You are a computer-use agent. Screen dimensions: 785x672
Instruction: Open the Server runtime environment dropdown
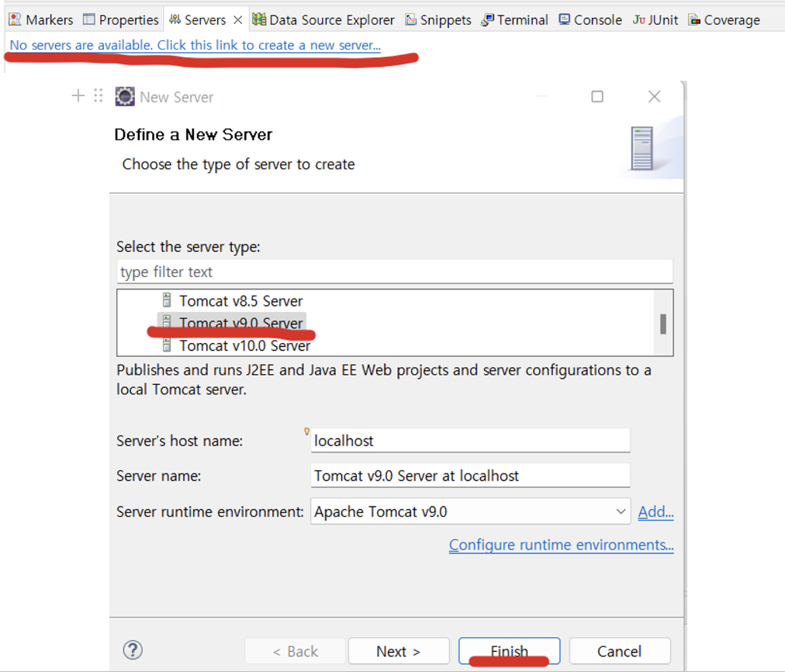click(x=470, y=511)
